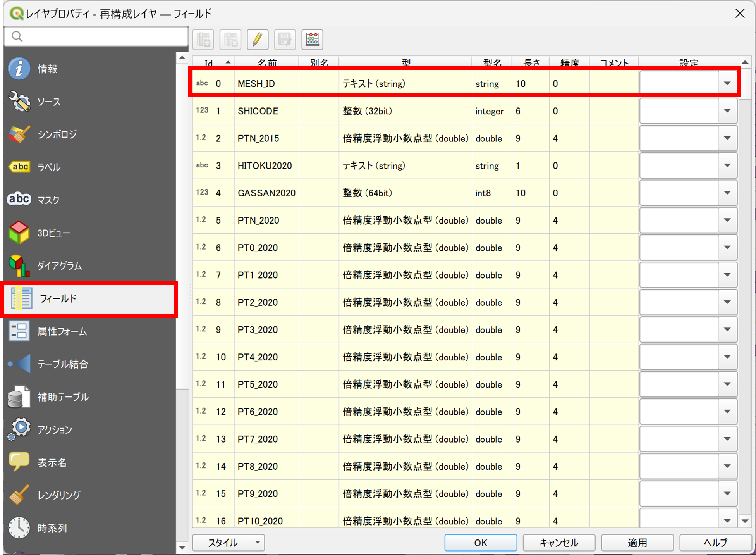Open the field calculator abacus icon

tap(312, 40)
